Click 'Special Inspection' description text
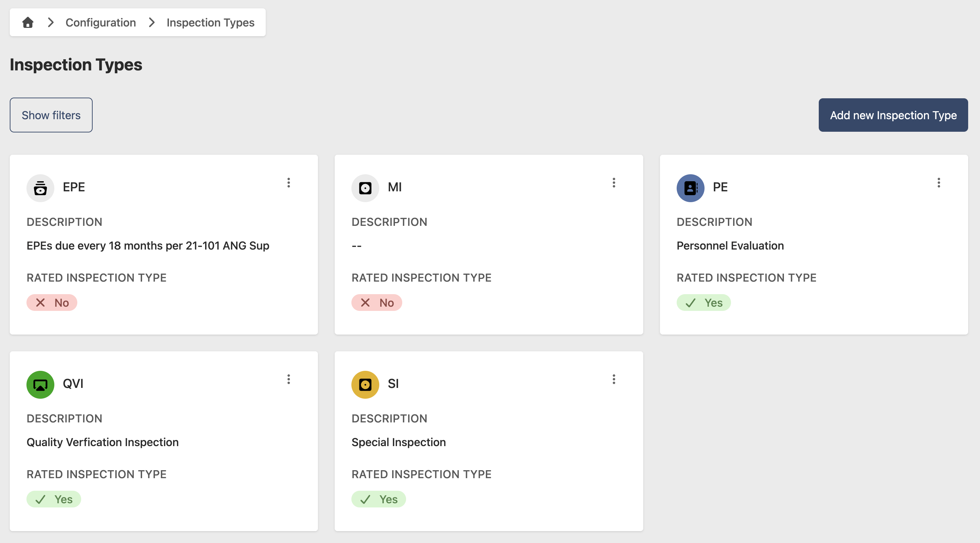The image size is (980, 543). (x=399, y=442)
